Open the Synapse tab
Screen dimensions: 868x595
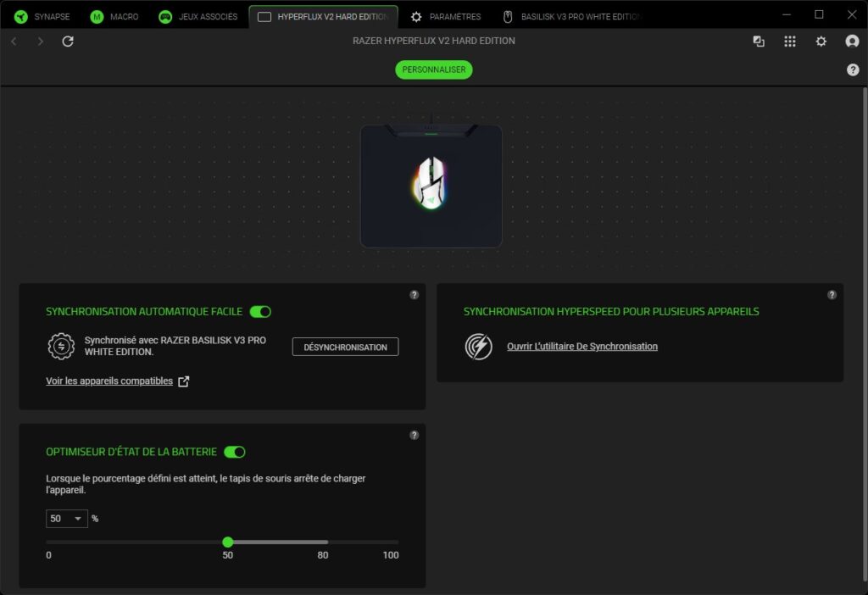42,17
